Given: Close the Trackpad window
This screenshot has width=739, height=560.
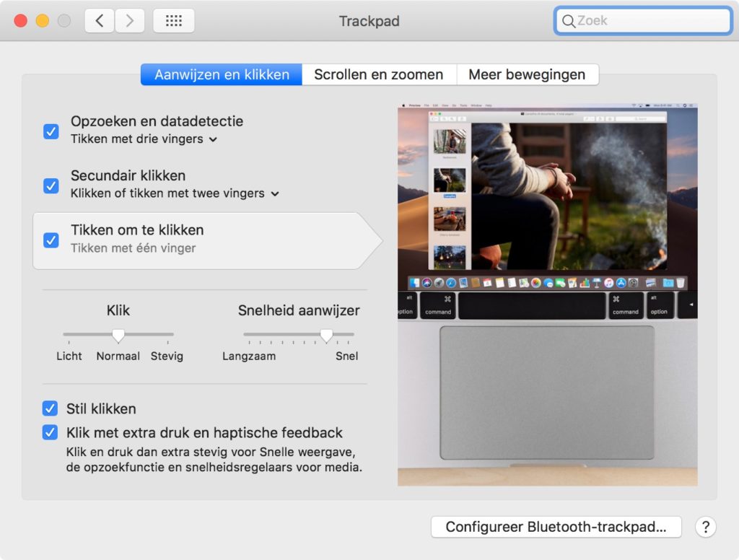Looking at the screenshot, I should [x=21, y=21].
